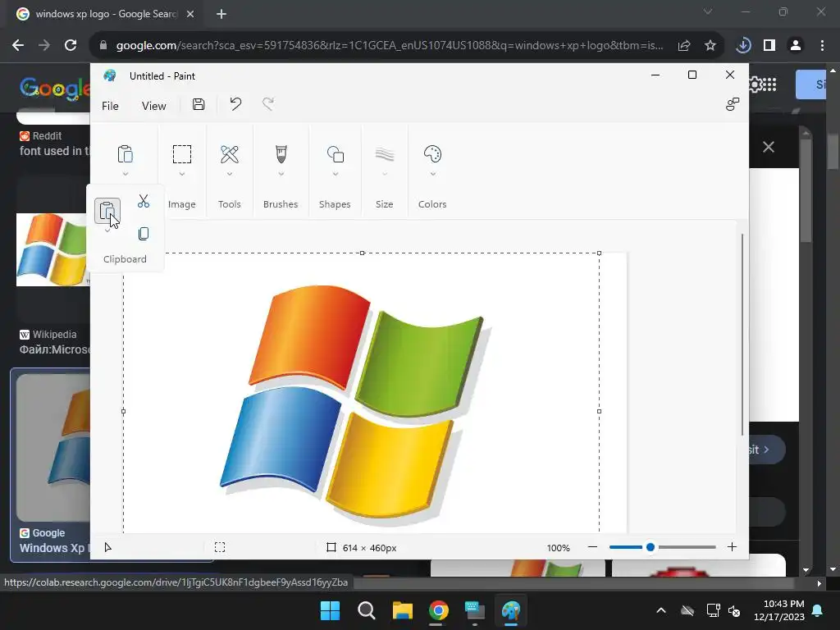Bookmark this page with star icon
Image resolution: width=840 pixels, height=630 pixels.
[x=710, y=46]
